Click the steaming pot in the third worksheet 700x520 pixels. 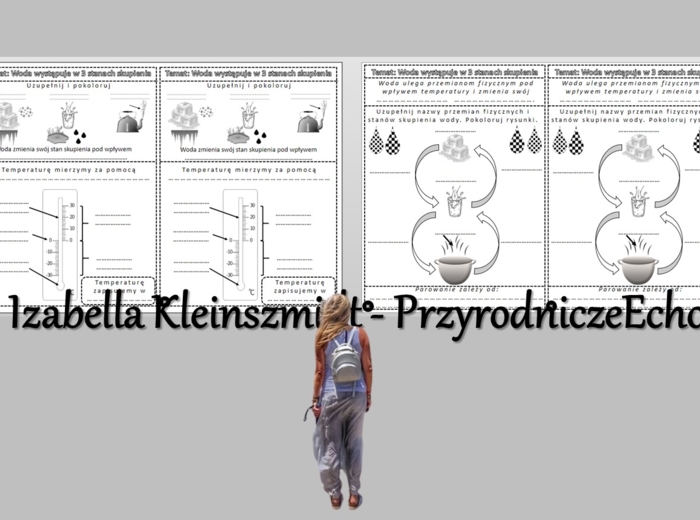(x=455, y=261)
